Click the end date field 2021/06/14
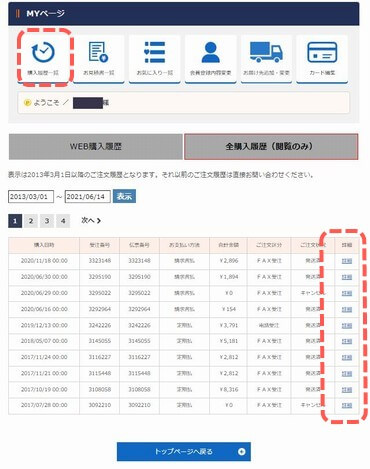Screen dimensions: 370x469 click(x=88, y=196)
